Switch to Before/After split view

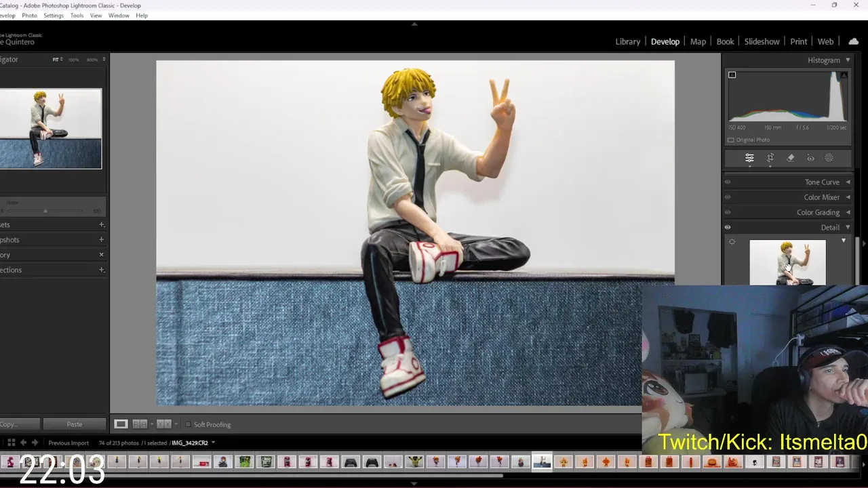[140, 424]
